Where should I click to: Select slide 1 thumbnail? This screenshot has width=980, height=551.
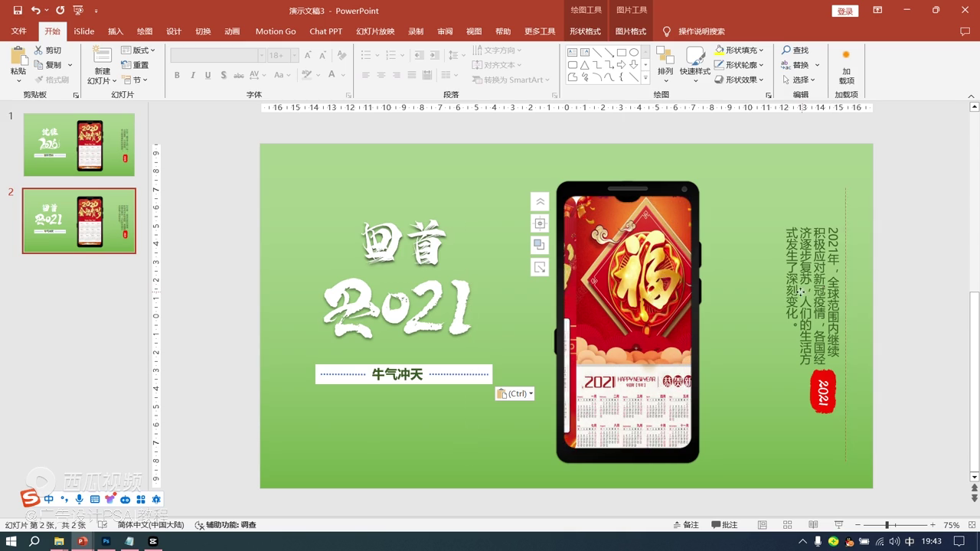click(79, 145)
